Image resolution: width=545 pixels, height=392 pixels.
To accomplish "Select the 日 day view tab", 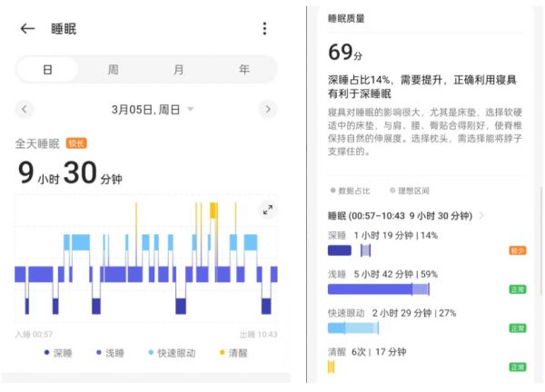I will pyautogui.click(x=47, y=70).
